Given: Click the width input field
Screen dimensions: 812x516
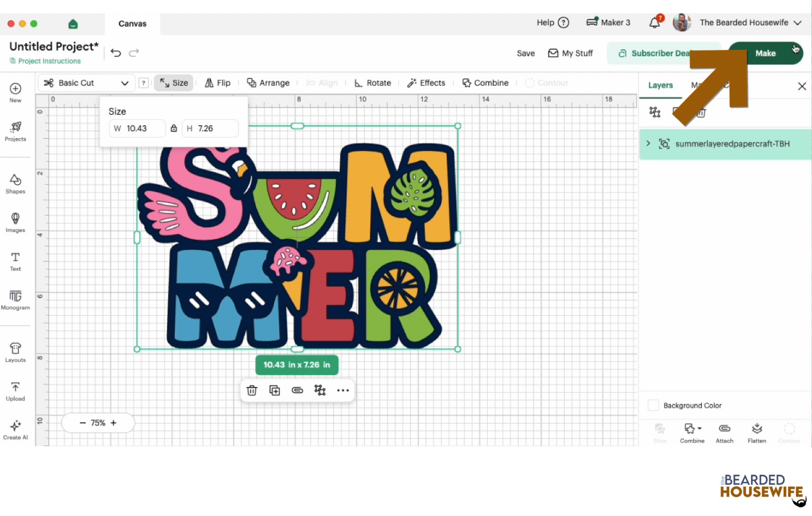Looking at the screenshot, I should (x=137, y=128).
